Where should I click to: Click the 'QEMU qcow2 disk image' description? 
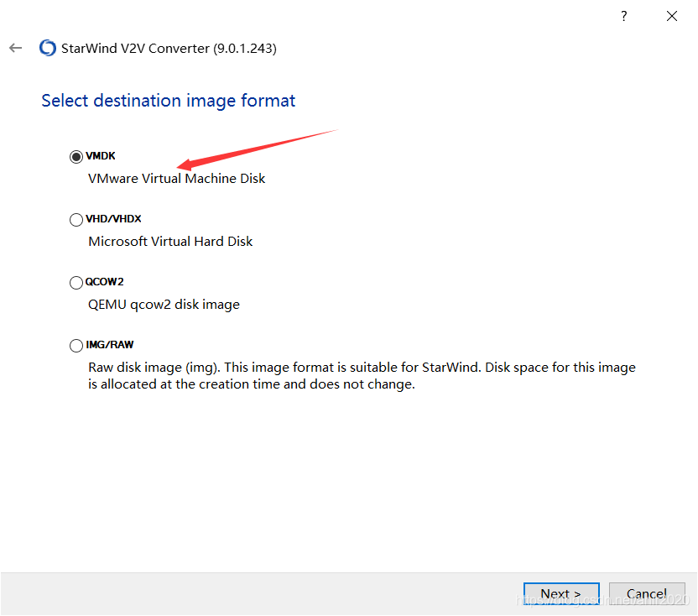[164, 305]
